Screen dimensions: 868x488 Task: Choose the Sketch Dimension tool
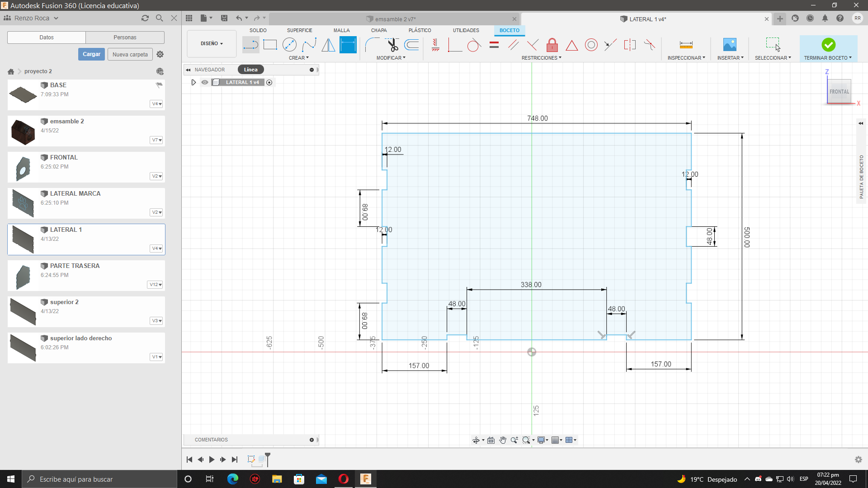[348, 45]
